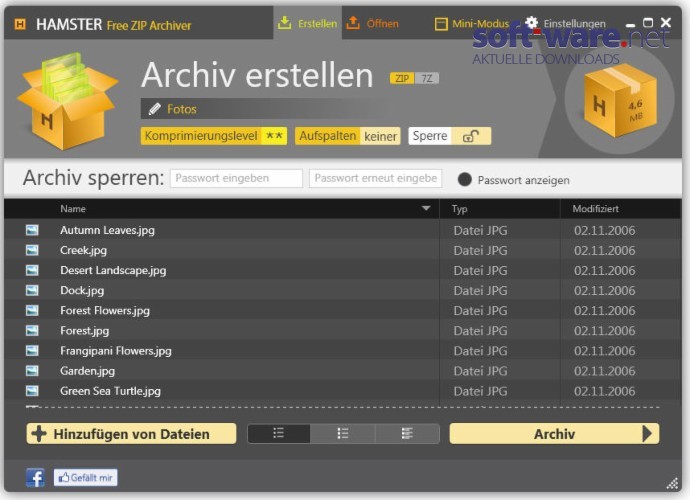Click the pencil icon beside Fotos
690x500 pixels.
pyautogui.click(x=155, y=109)
